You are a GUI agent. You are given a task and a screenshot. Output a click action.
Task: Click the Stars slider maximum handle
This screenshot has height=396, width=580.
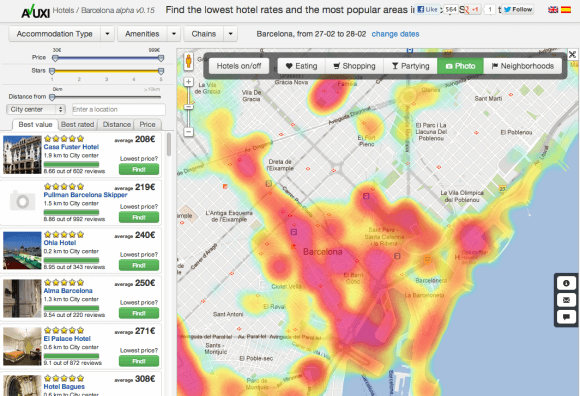[161, 71]
